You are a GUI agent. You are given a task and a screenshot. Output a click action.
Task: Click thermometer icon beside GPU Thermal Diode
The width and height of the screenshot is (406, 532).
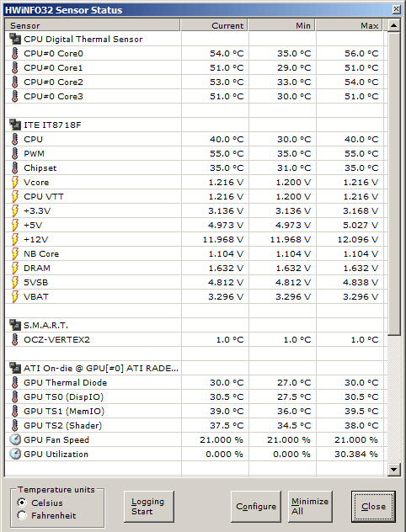(14, 382)
